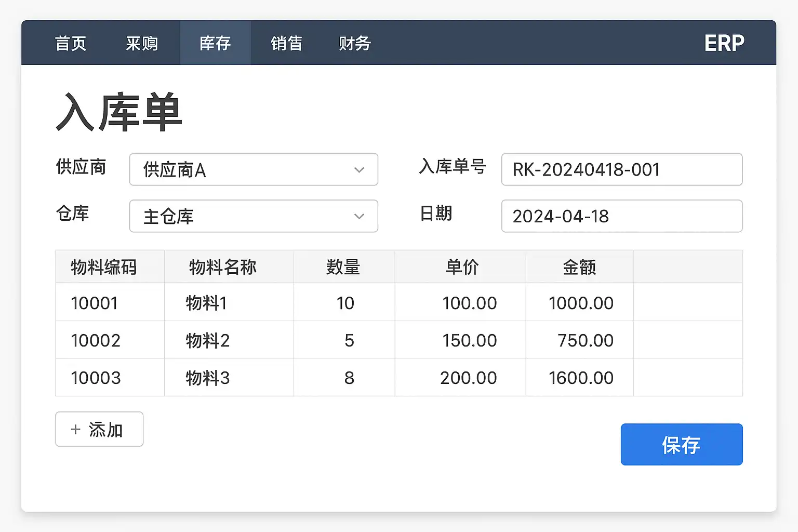The height and width of the screenshot is (532, 798).
Task: Select the 库存 navigation tab
Action: tap(215, 43)
